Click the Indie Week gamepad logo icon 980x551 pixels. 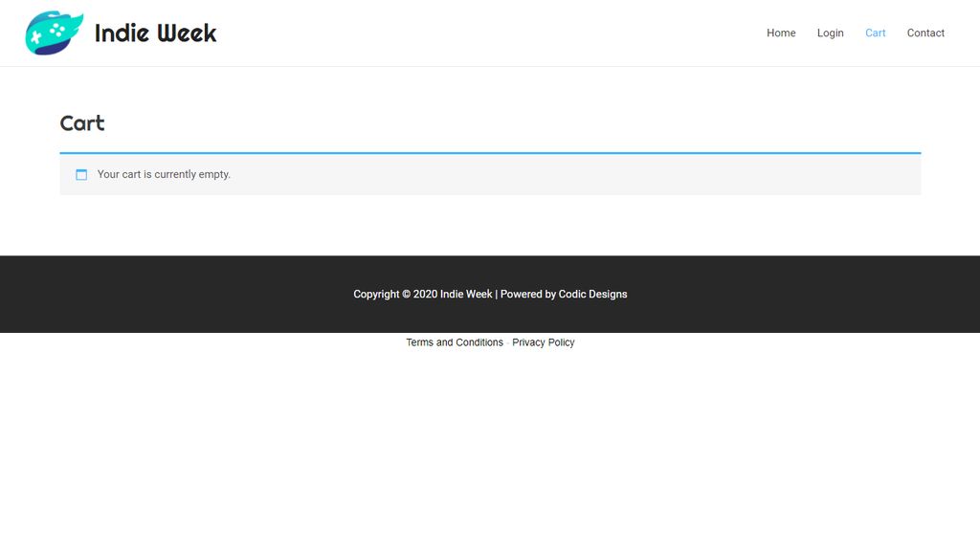coord(54,33)
